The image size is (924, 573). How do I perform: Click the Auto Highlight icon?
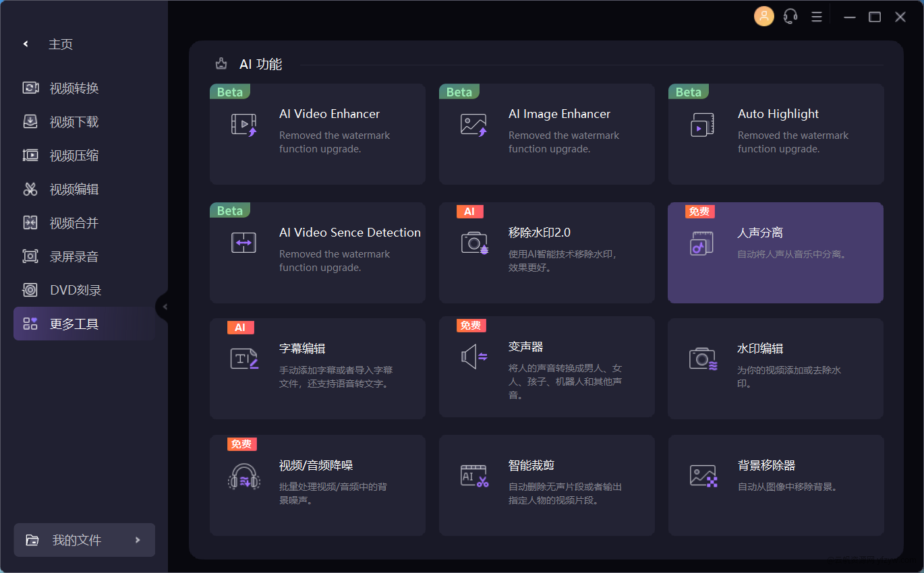702,125
